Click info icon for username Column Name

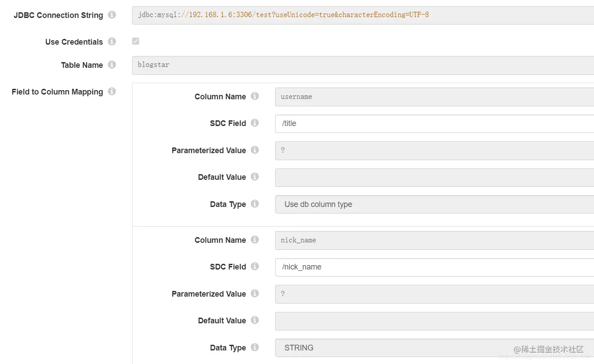[255, 96]
